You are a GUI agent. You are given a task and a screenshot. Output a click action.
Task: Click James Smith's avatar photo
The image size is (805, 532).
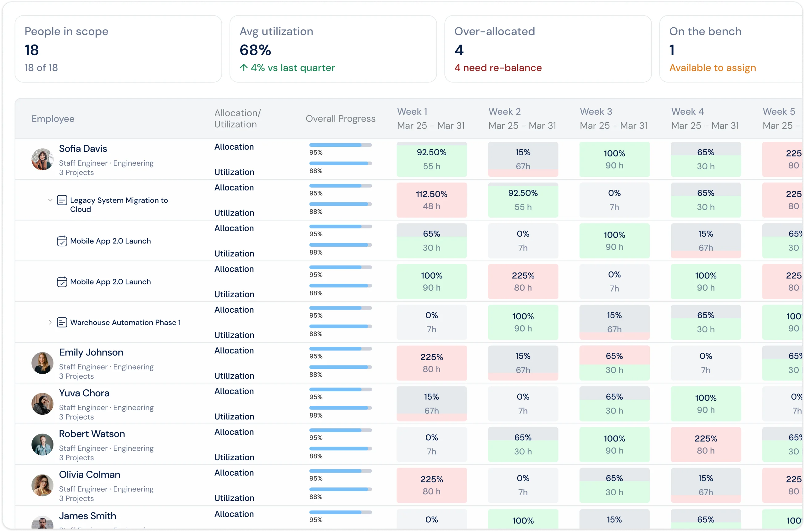(x=42, y=523)
